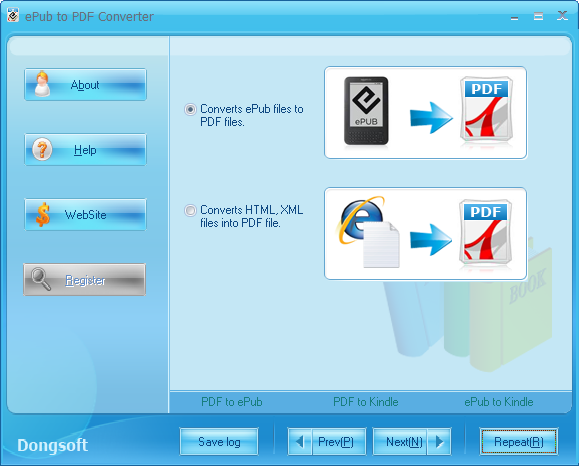Open the ePub to Kindle link

tap(499, 401)
